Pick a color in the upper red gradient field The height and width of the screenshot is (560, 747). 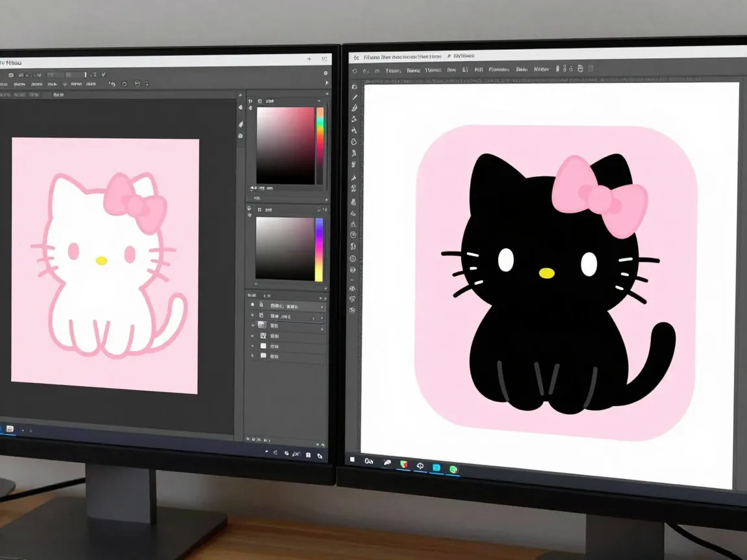click(x=285, y=145)
